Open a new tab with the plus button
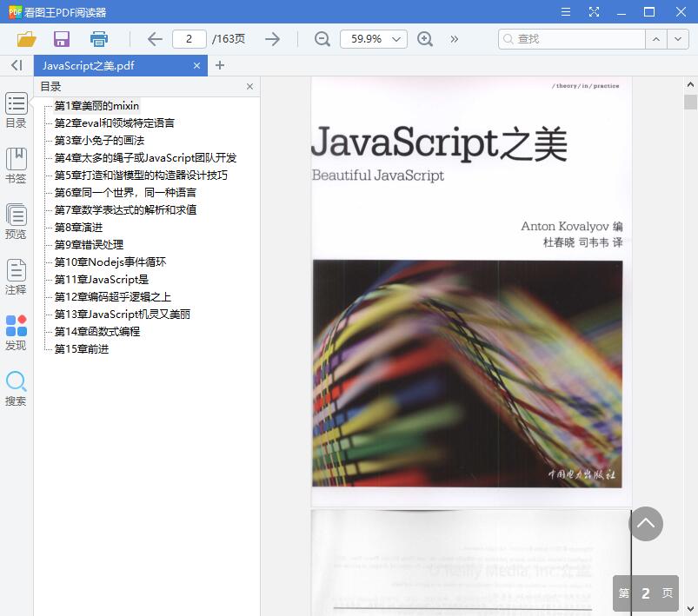698x616 pixels. 220,65
